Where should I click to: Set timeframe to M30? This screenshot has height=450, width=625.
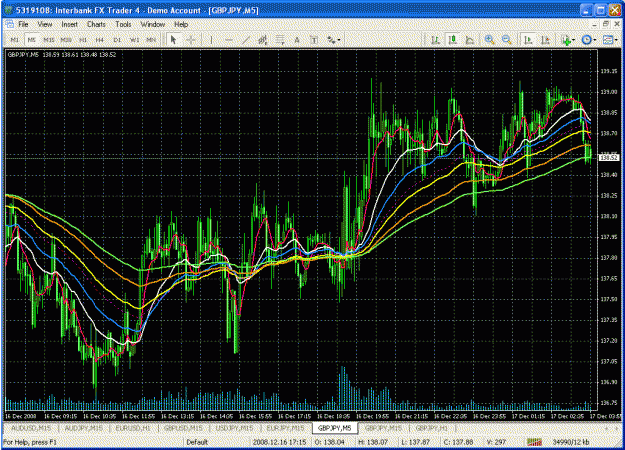(x=66, y=40)
